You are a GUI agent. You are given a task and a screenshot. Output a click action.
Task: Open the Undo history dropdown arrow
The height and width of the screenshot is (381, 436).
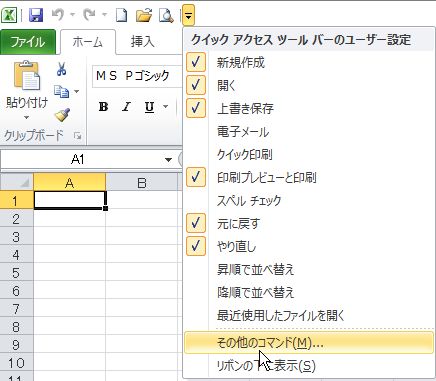click(x=72, y=15)
